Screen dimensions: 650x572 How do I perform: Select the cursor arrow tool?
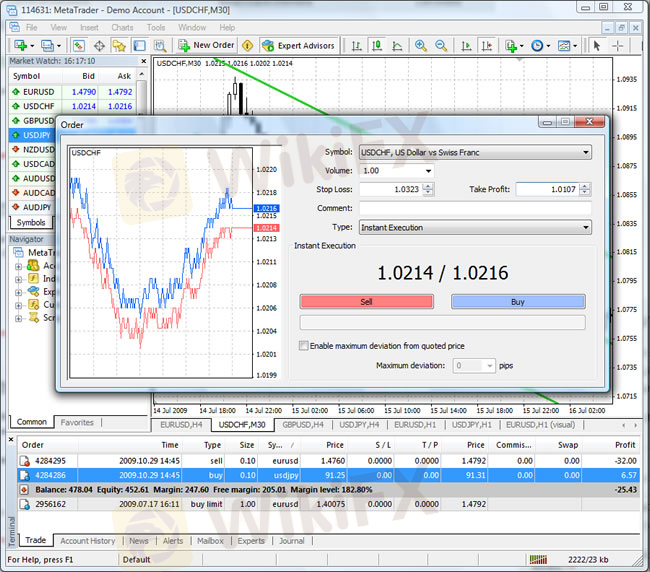point(597,45)
